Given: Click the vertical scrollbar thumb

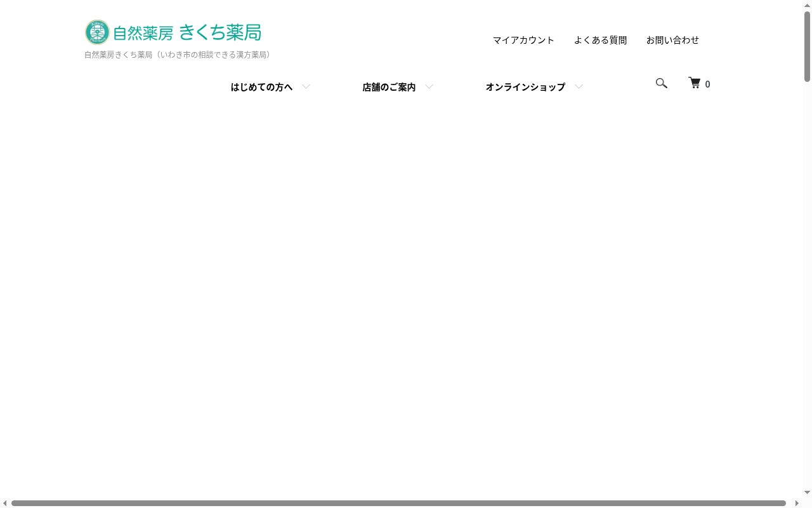Looking at the screenshot, I should (808, 46).
